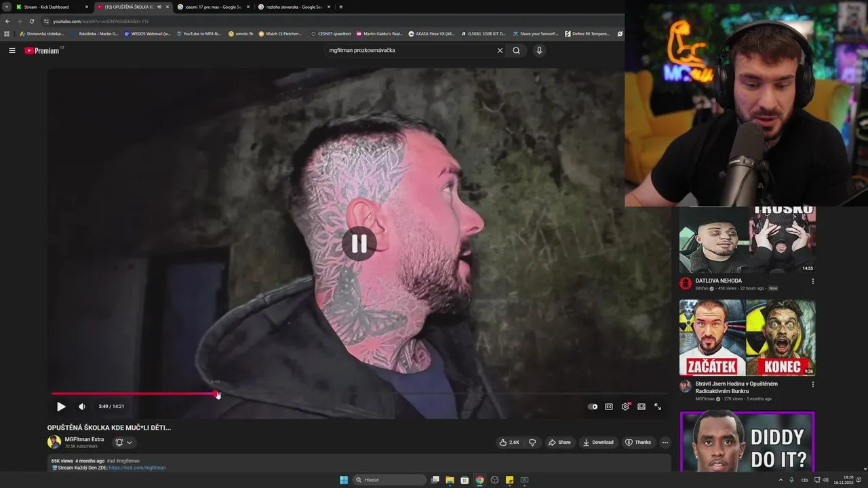868x488 pixels.
Task: Open File Explorer from taskbar
Action: tap(450, 480)
